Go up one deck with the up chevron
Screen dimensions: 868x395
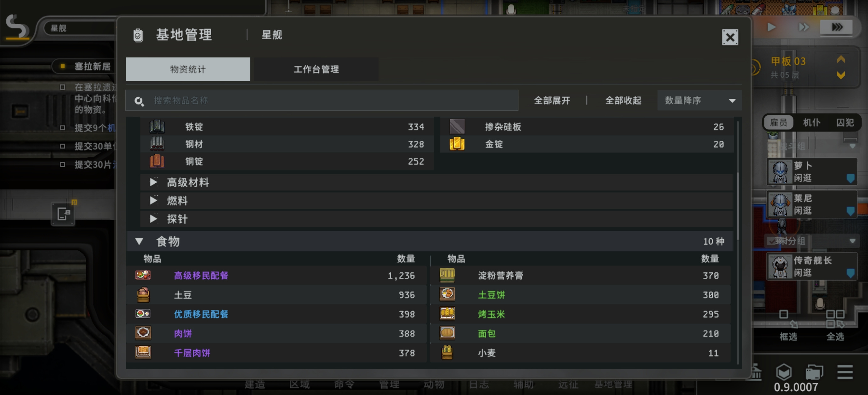(x=840, y=60)
